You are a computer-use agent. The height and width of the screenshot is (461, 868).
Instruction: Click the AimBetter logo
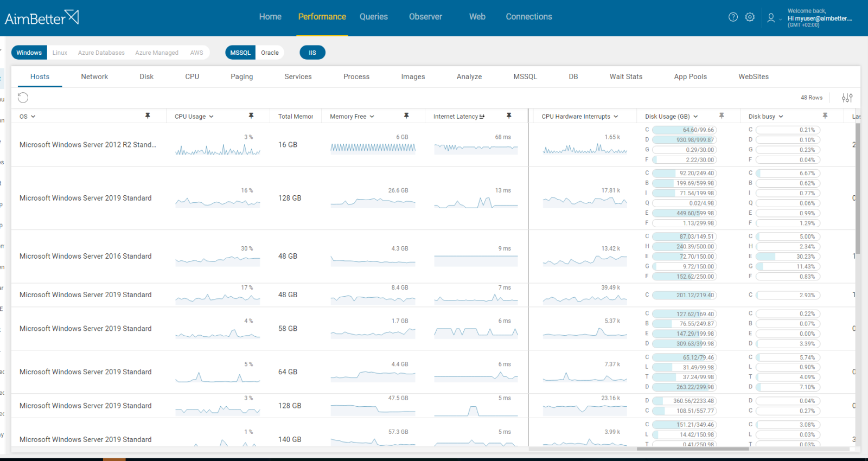point(42,18)
